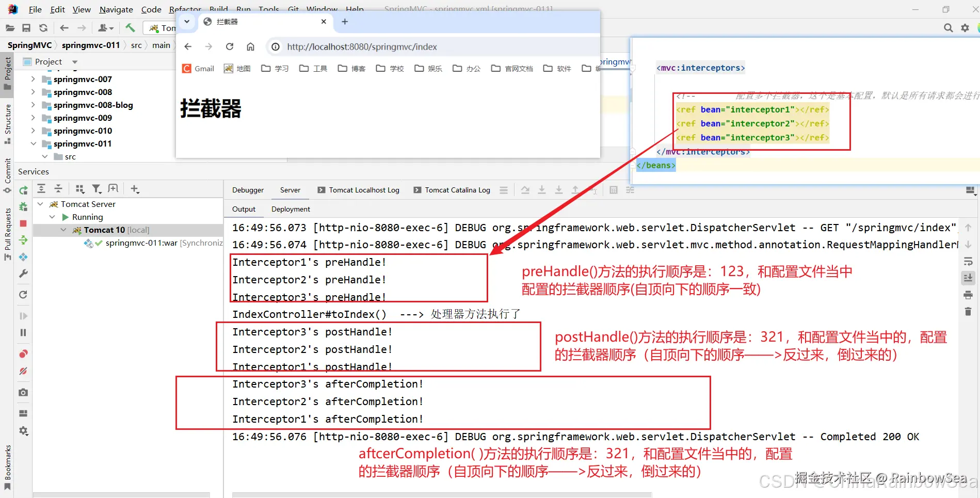Click interceptor2 ref line in editor

click(752, 123)
